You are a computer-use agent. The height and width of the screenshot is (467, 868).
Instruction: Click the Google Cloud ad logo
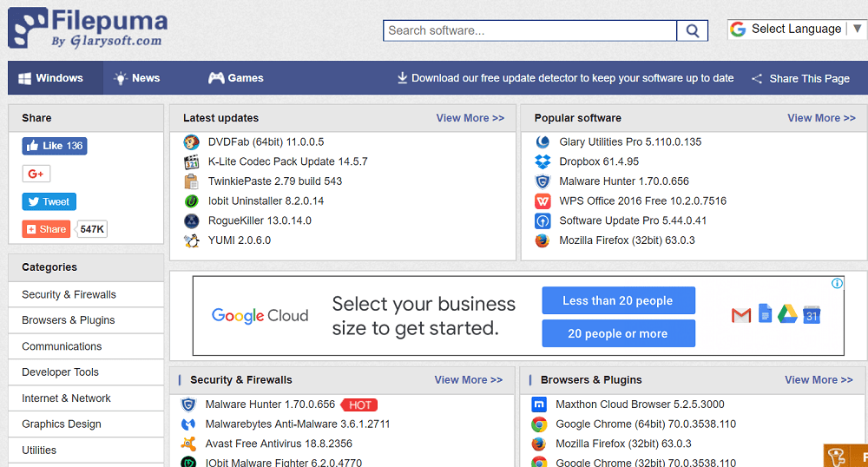point(260,316)
